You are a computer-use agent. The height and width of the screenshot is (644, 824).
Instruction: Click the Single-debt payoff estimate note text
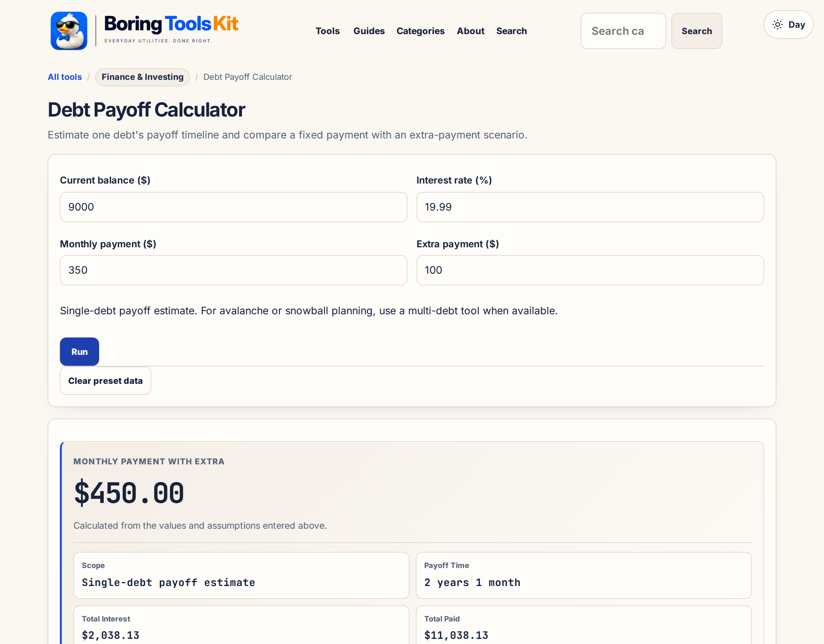tap(309, 311)
